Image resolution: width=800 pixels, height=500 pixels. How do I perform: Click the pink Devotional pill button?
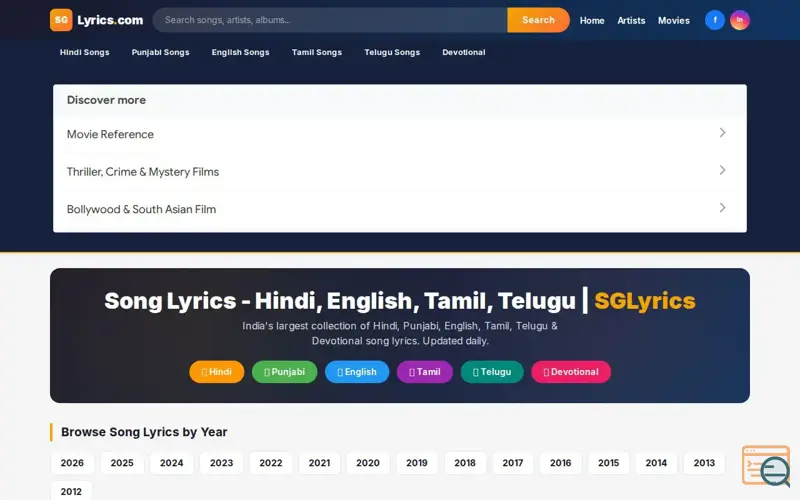click(571, 372)
